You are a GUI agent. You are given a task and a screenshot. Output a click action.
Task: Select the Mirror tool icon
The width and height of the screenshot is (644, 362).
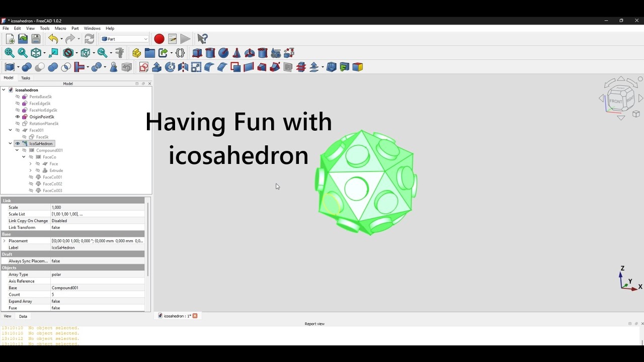[183, 67]
